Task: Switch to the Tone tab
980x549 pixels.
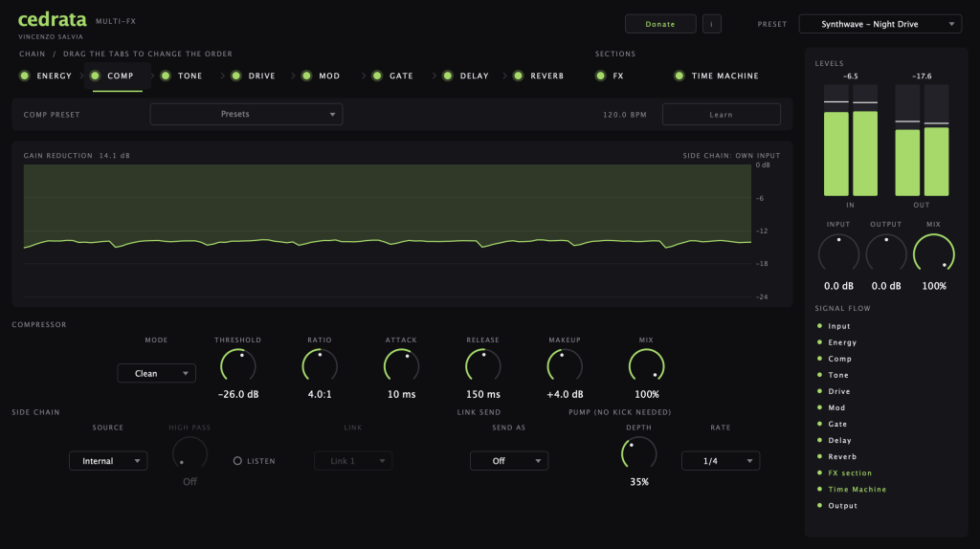Action: coord(190,76)
